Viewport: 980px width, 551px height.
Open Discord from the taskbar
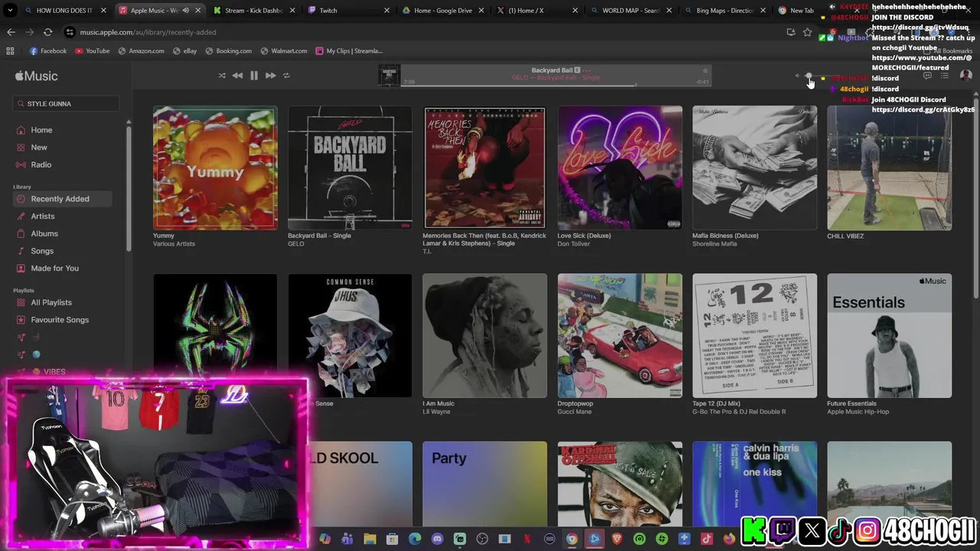click(437, 540)
